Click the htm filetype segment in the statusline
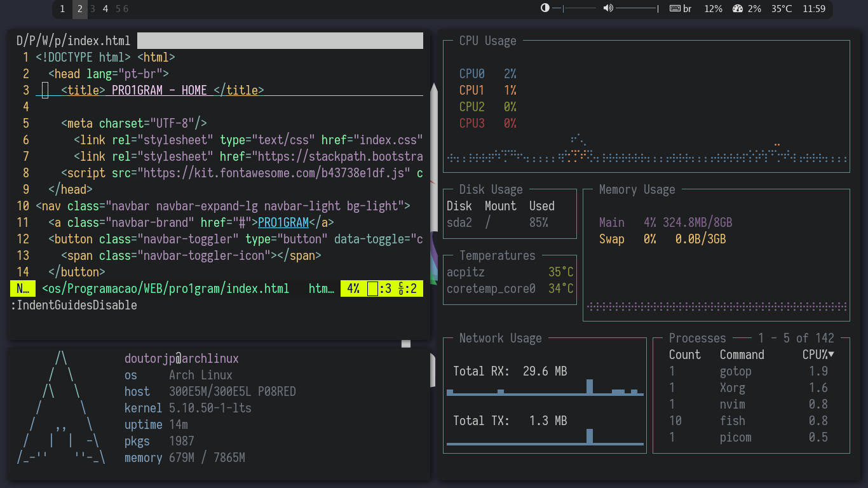 [x=320, y=288]
